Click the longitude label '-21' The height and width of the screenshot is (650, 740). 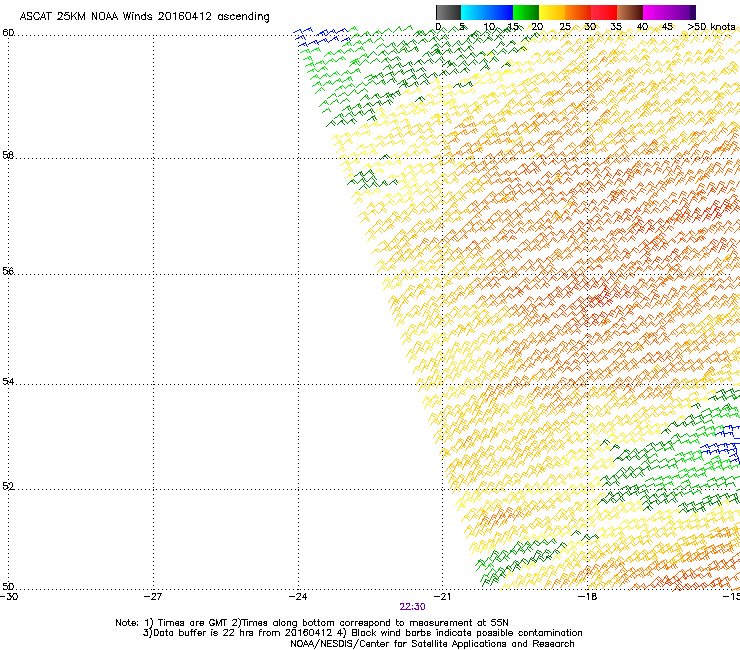click(442, 597)
